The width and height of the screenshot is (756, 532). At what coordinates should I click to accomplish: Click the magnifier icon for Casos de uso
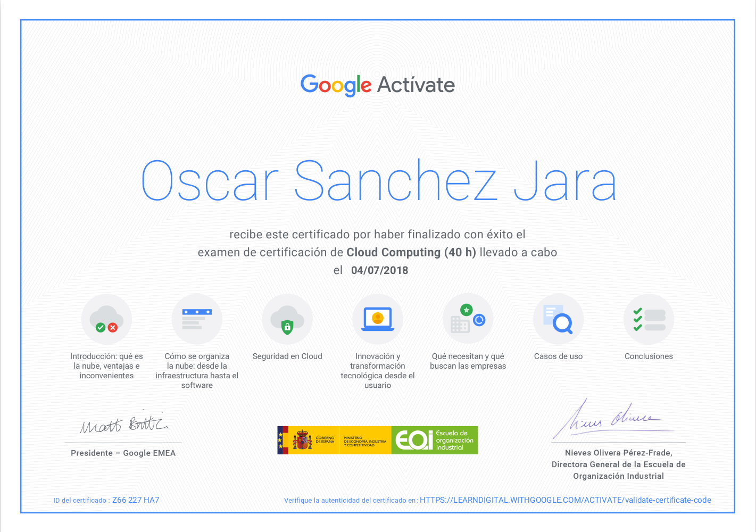pos(559,319)
